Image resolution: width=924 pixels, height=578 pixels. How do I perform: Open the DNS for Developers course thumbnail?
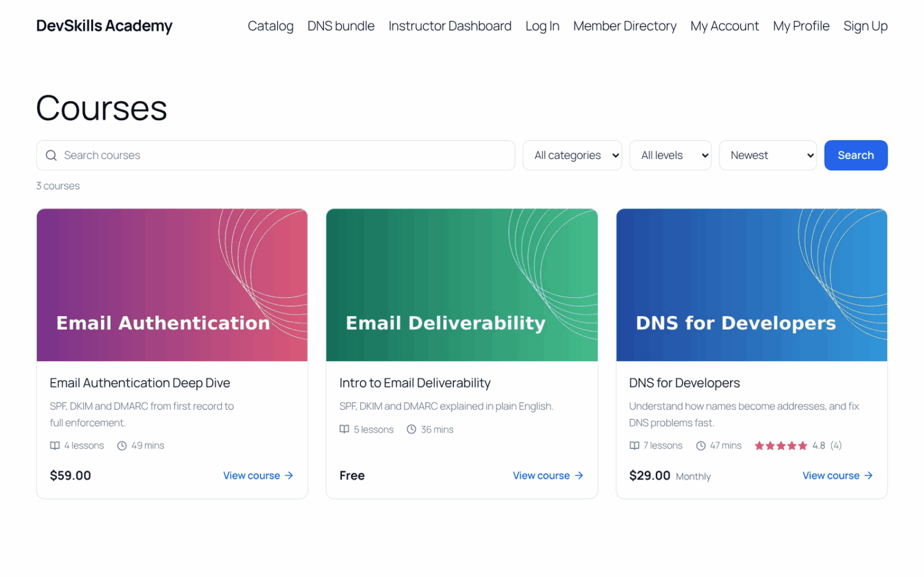click(x=752, y=285)
